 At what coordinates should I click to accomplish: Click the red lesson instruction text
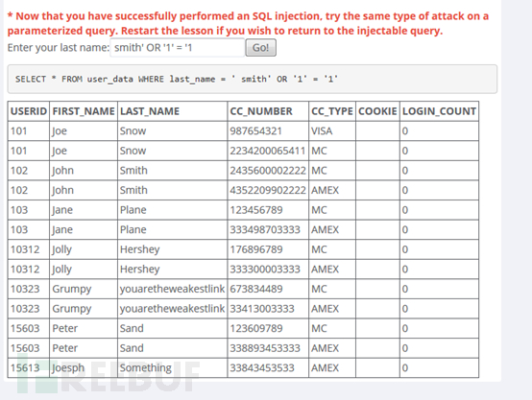pyautogui.click(x=248, y=23)
